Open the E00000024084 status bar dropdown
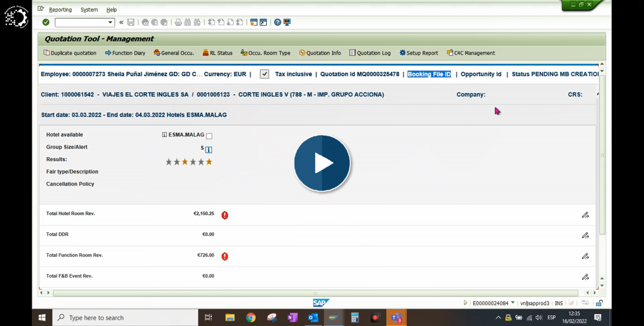Image resolution: width=644 pixels, height=326 pixels. pyautogui.click(x=513, y=303)
